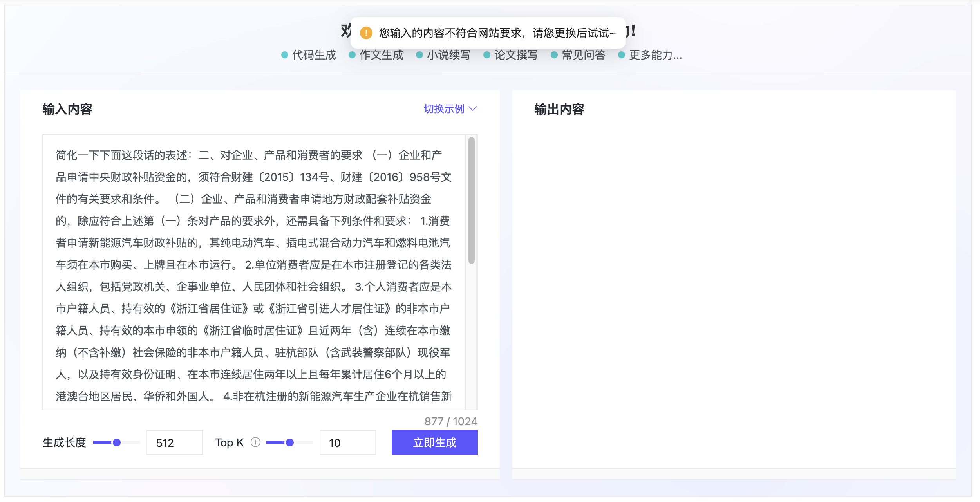Select the 作文生成 capability item
This screenshot has height=502, width=980.
coord(381,55)
